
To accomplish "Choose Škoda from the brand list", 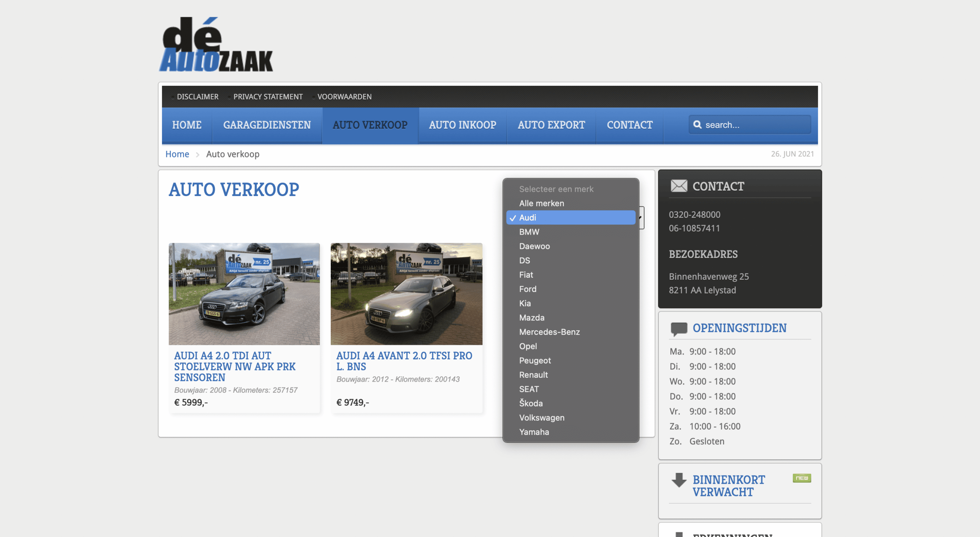I will [x=571, y=403].
